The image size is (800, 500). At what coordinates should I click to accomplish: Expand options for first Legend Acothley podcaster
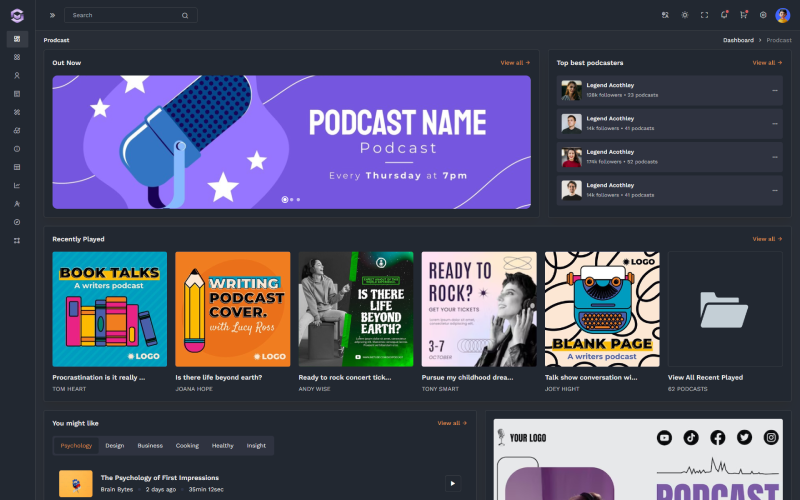pos(774,90)
